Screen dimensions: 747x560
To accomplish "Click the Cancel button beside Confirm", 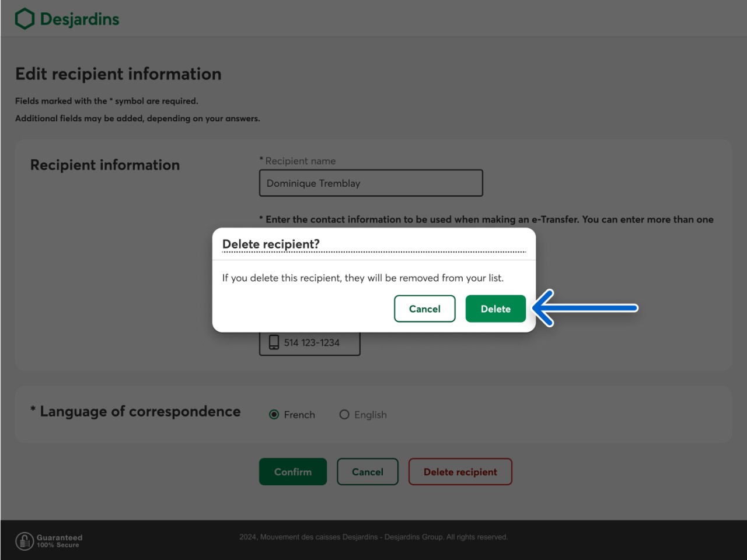I will 368,472.
